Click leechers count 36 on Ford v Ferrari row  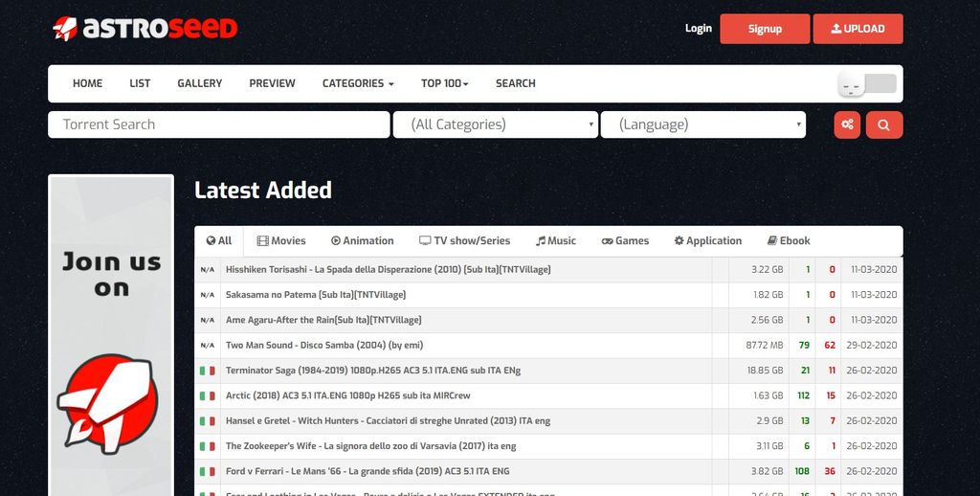click(x=830, y=471)
